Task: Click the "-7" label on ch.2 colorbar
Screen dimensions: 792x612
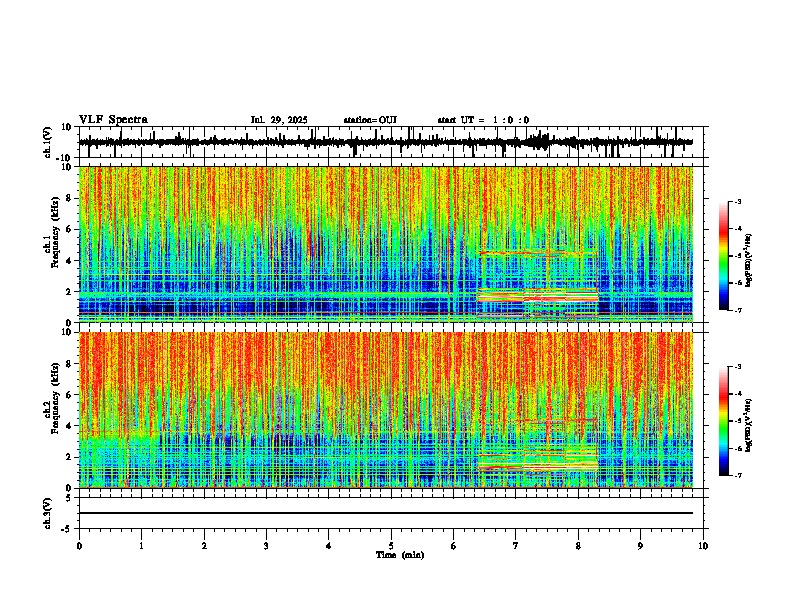Action: 737,476
